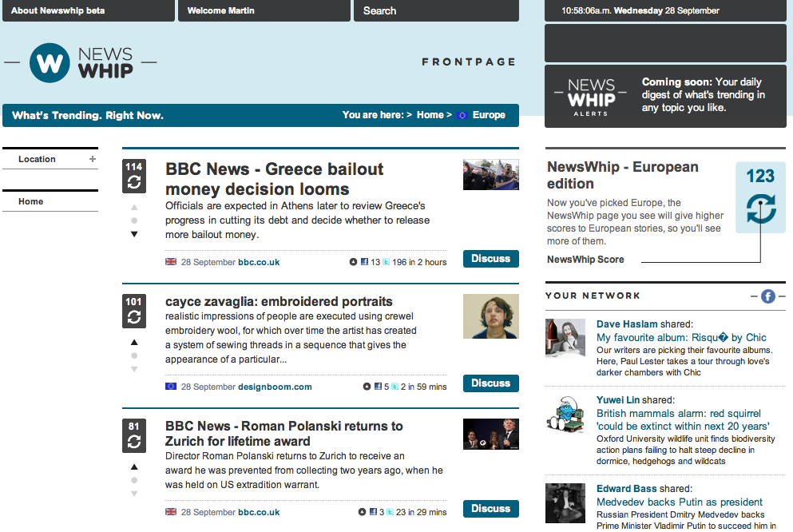The image size is (793, 532).
Task: Discuss the cayce zavaglia story
Action: (491, 383)
